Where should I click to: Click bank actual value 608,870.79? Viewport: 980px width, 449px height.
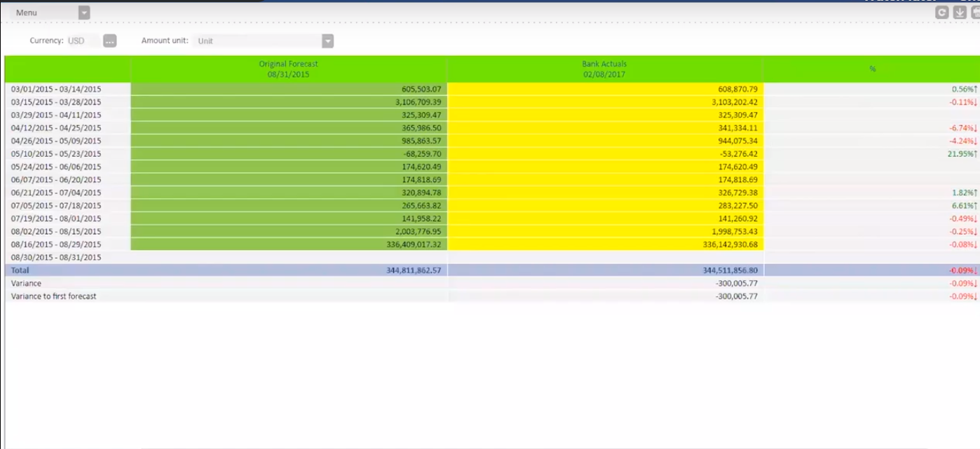coord(737,89)
